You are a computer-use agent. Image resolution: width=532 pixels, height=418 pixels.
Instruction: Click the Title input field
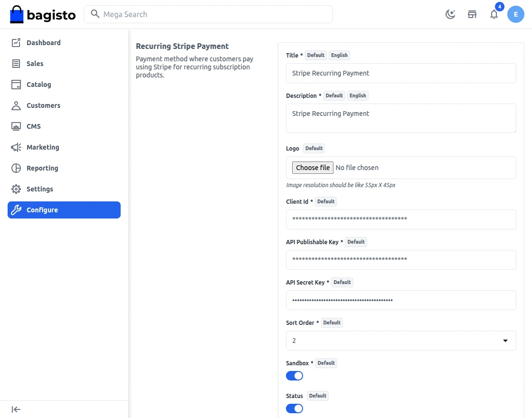(401, 73)
